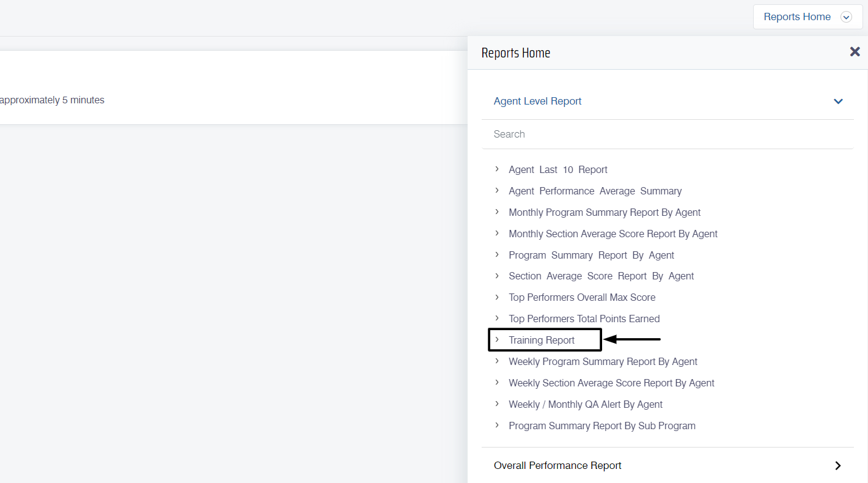Image resolution: width=868 pixels, height=483 pixels.
Task: Click chevron beside Weekly Program Summary Report By Agent
Action: (497, 361)
